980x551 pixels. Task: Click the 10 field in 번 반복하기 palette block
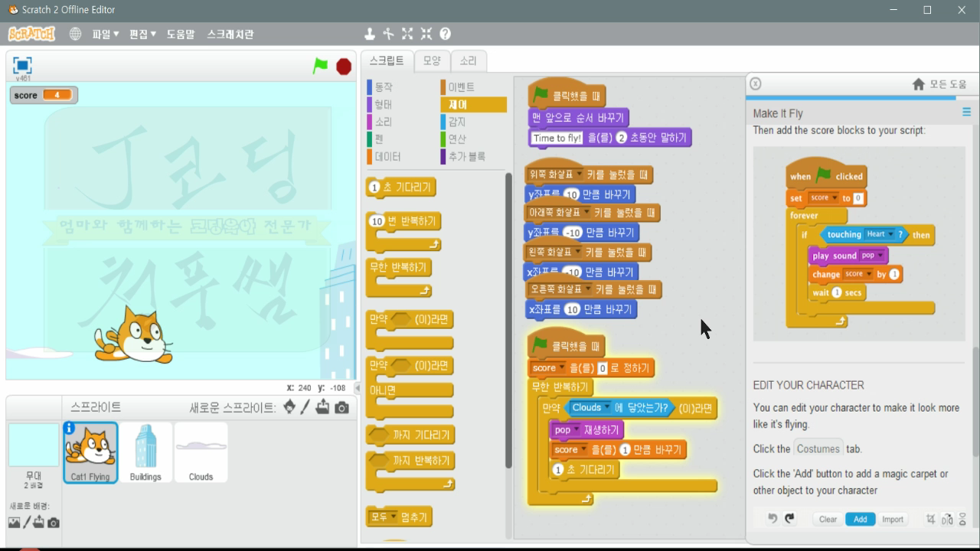[x=377, y=221]
